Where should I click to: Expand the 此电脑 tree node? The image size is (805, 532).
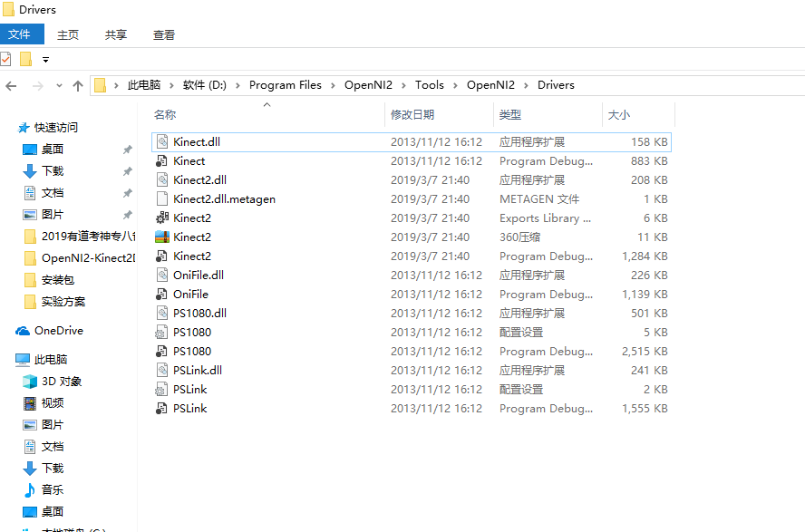point(7,359)
